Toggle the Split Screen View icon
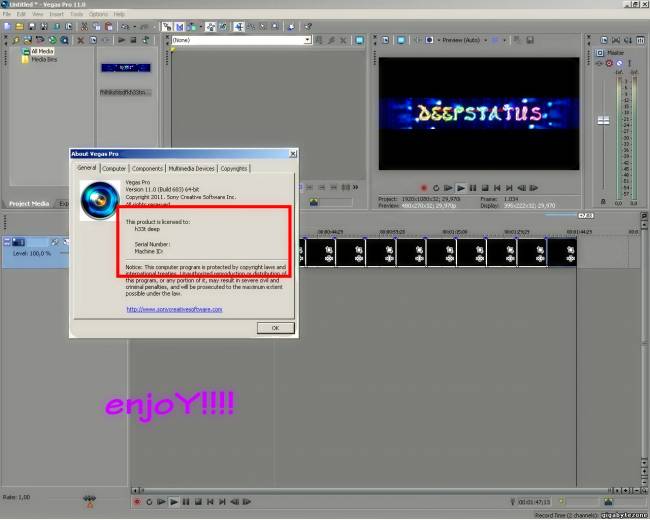650x520 pixels. (x=429, y=40)
